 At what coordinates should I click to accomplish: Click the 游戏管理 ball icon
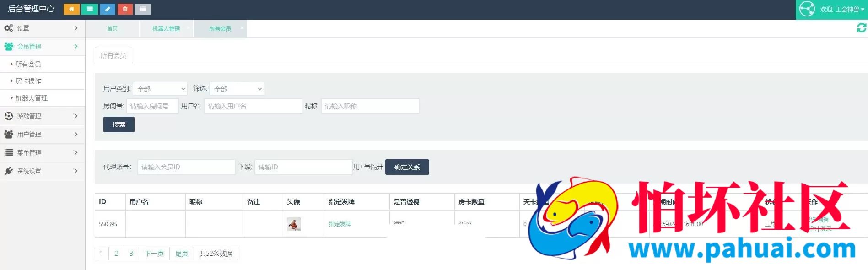(x=9, y=116)
